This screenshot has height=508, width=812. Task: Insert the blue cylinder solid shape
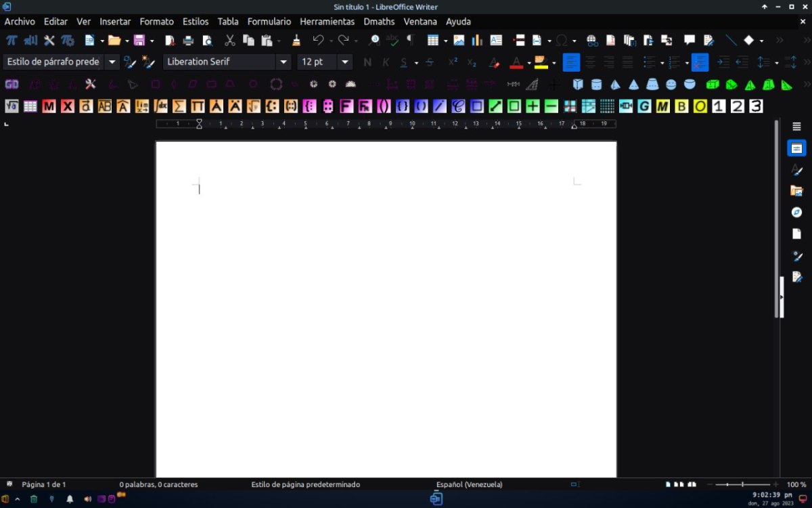click(x=596, y=85)
